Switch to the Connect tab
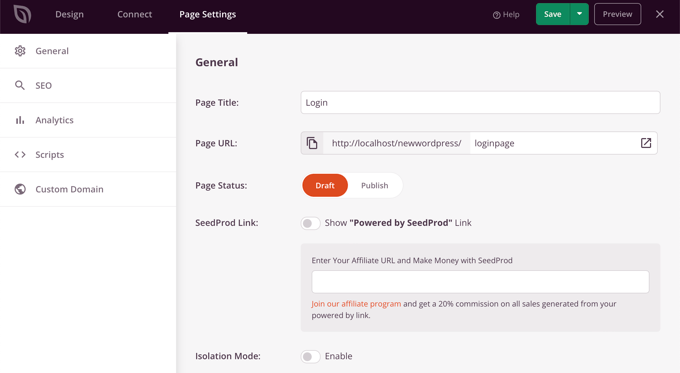Screen dimensions: 680x373 click(134, 14)
